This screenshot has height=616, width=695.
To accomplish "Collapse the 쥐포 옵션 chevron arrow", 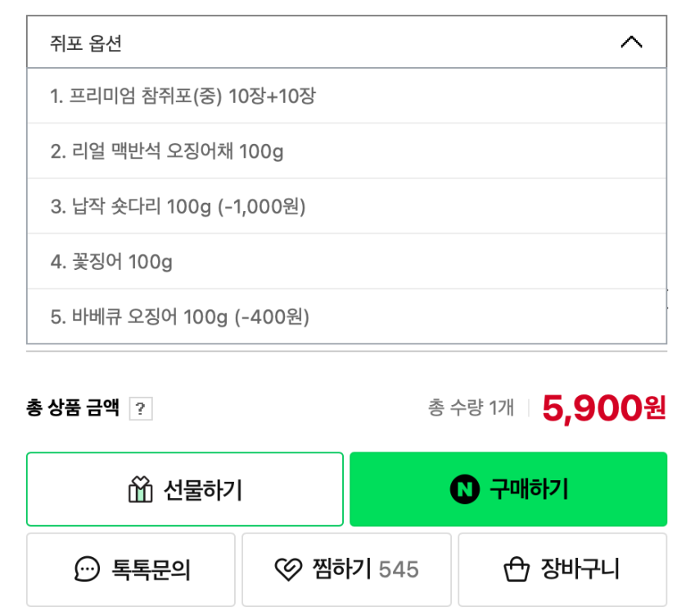I will pyautogui.click(x=631, y=43).
